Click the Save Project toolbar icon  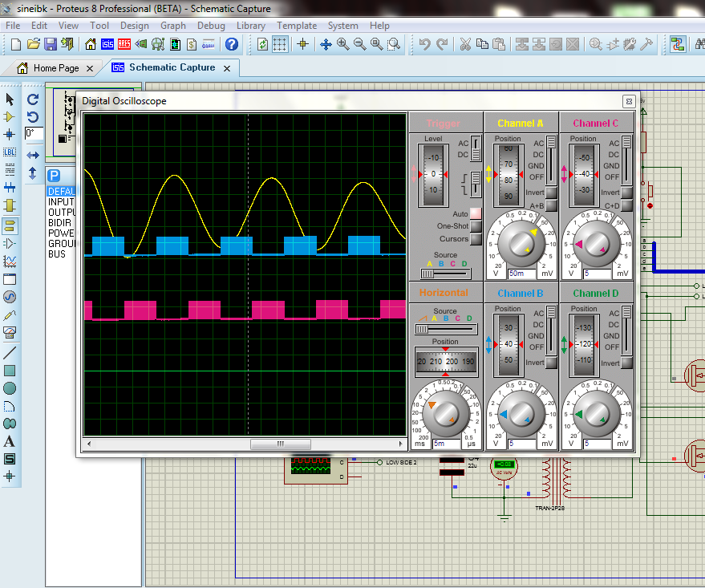[x=51, y=44]
